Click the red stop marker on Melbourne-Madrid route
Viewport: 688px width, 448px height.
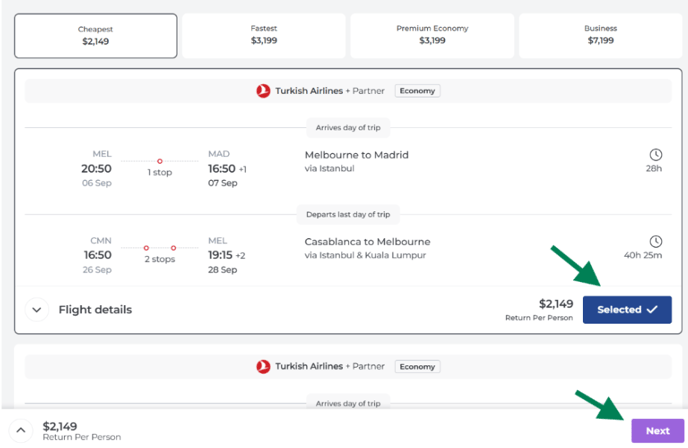160,161
